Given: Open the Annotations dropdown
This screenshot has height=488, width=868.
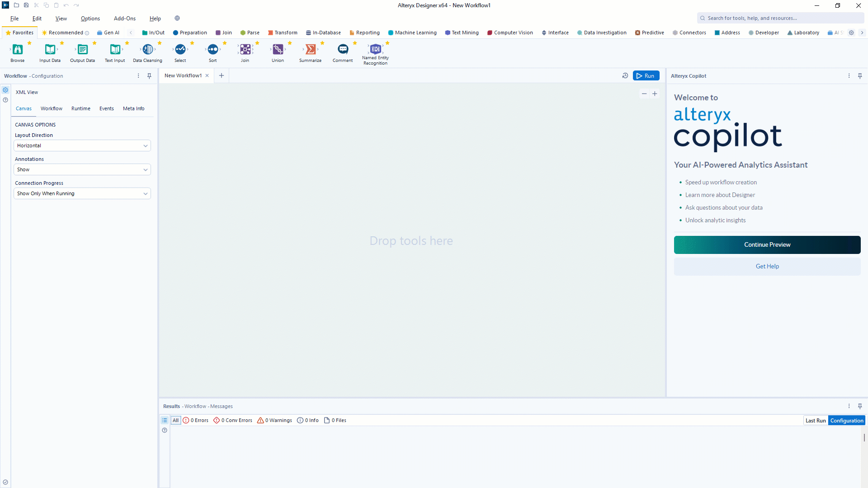Looking at the screenshot, I should (x=82, y=169).
